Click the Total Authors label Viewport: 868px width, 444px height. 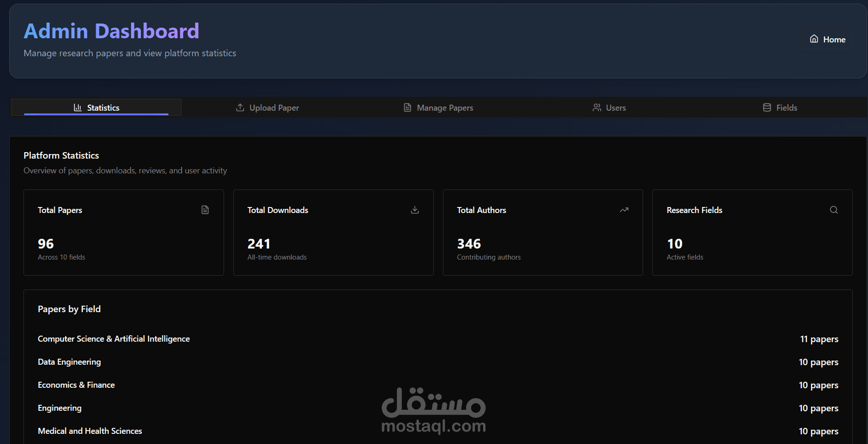click(x=482, y=210)
